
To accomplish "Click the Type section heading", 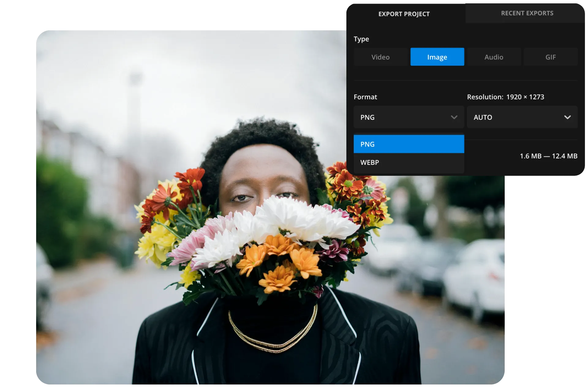I will (x=361, y=39).
